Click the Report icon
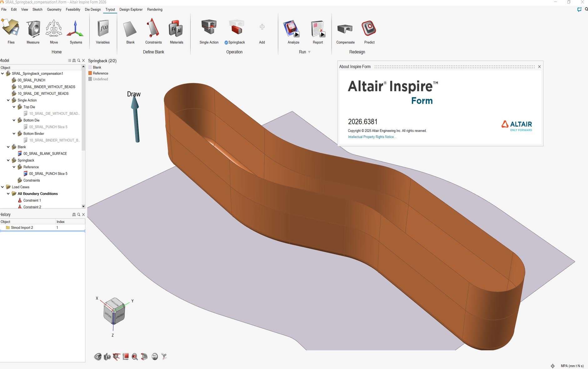 [318, 29]
